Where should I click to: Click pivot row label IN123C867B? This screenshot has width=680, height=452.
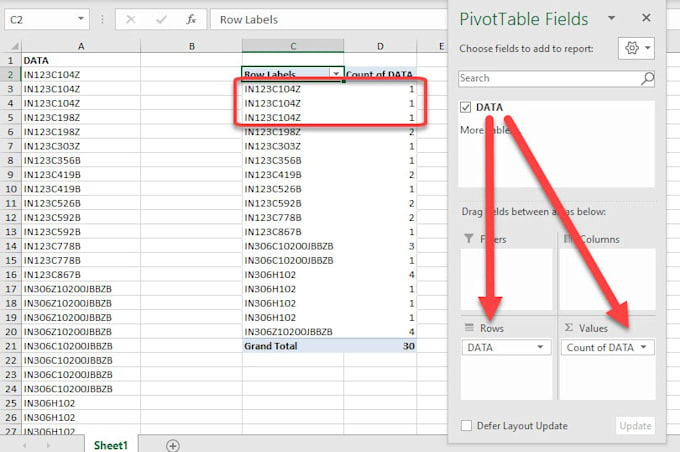pyautogui.click(x=293, y=232)
